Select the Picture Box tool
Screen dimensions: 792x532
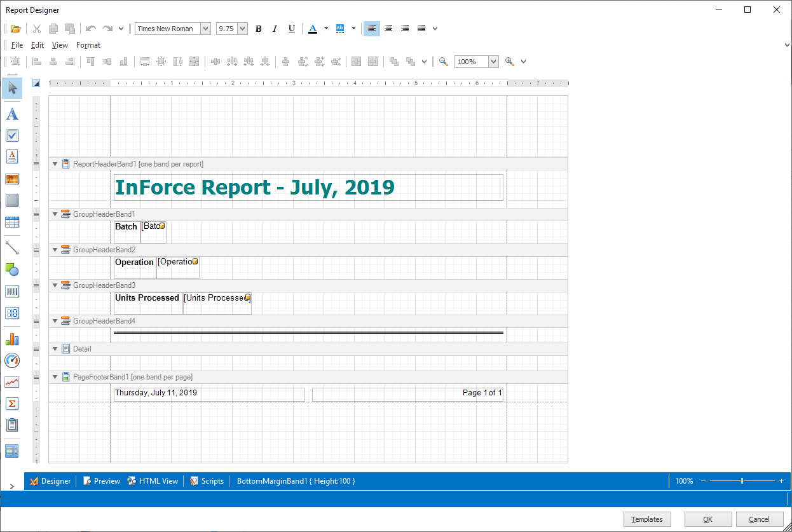(12, 179)
